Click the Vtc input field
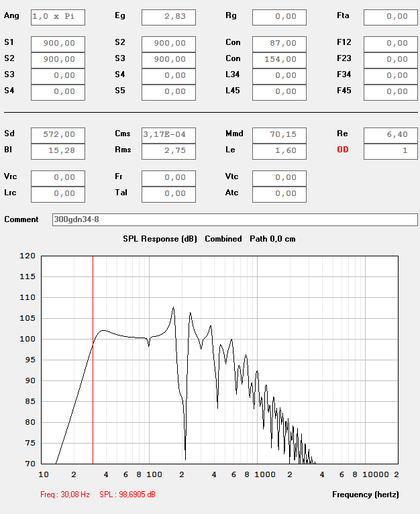 point(279,178)
